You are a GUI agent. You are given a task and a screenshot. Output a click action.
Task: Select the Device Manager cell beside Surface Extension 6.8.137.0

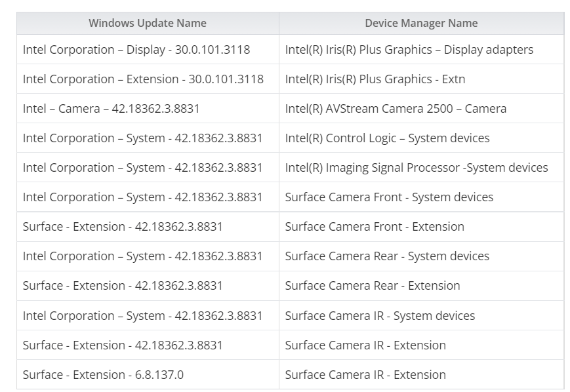tap(365, 375)
